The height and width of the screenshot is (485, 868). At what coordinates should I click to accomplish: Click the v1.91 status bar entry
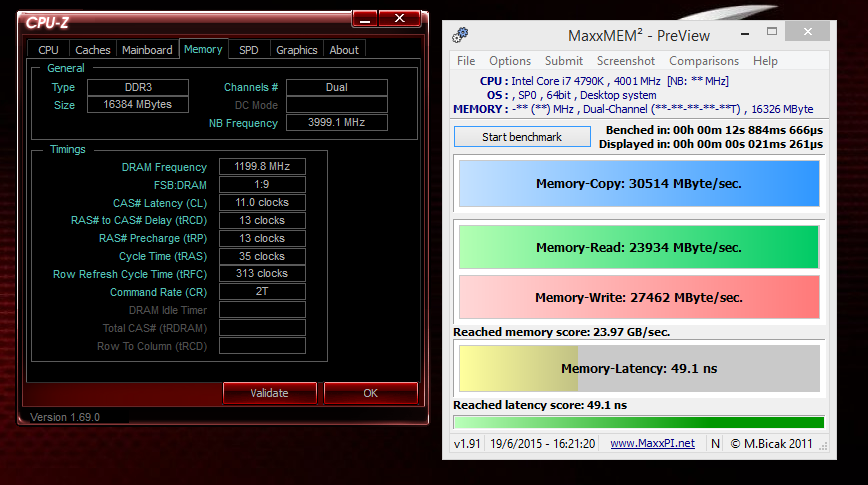pyautogui.click(x=467, y=443)
